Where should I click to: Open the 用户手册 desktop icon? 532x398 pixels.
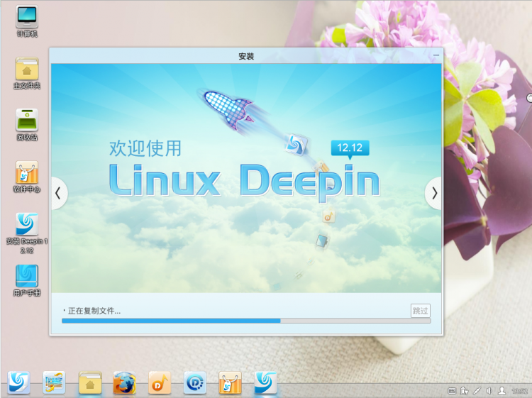coord(27,281)
